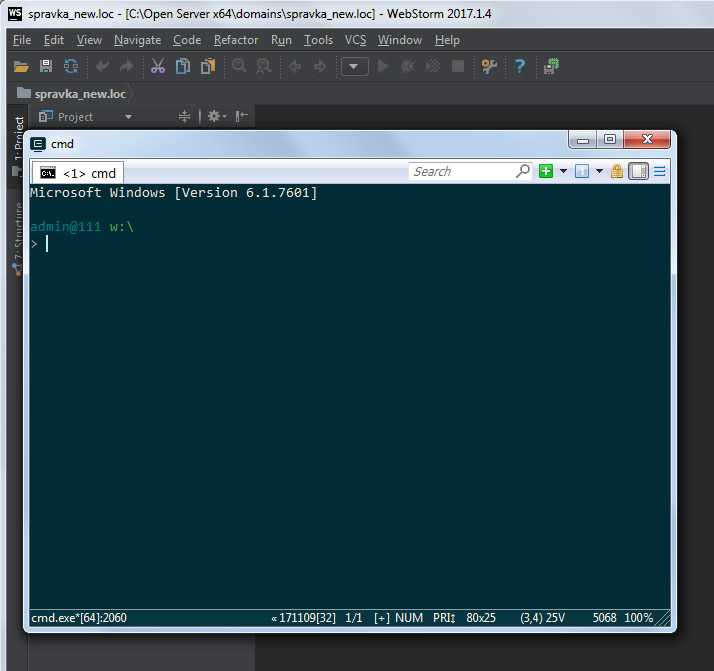Open the ConEmu hamburger system menu
The image size is (714, 671).
point(660,171)
